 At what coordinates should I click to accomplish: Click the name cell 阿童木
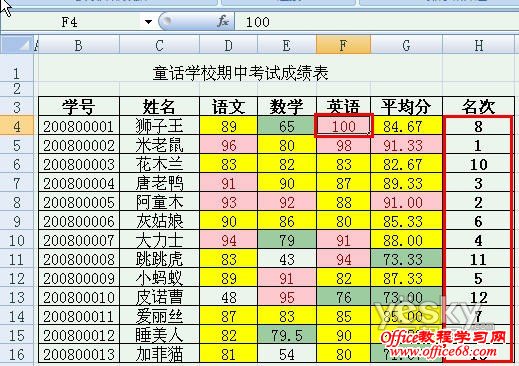159,201
